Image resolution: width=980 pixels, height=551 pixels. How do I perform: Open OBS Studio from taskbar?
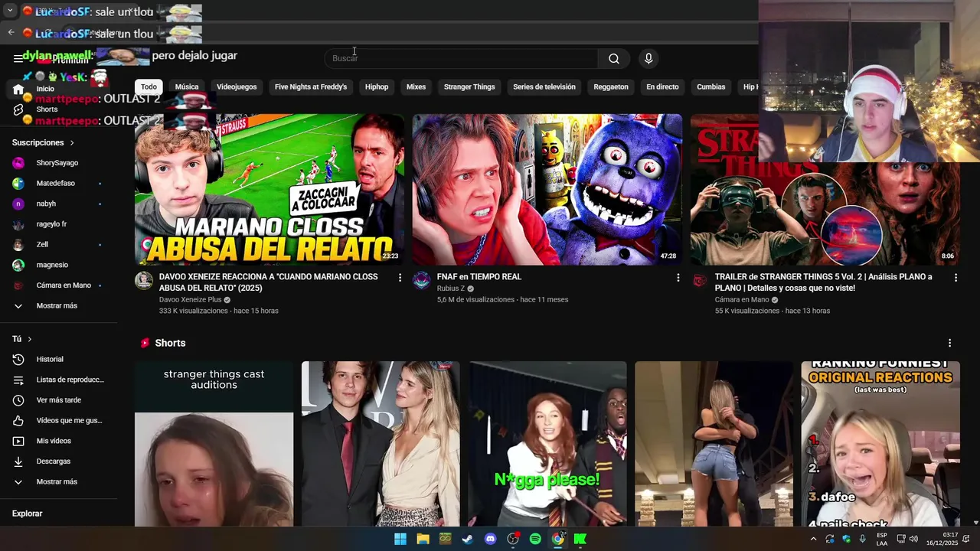click(x=513, y=539)
